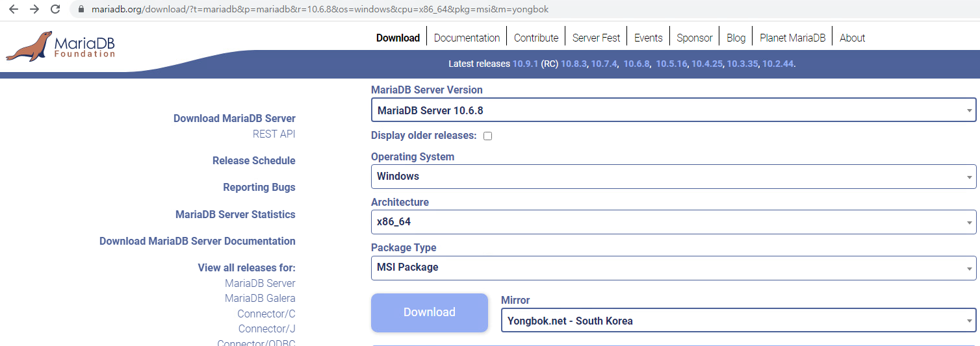Click the Connector/J releases link
This screenshot has height=346, width=980.
[267, 328]
